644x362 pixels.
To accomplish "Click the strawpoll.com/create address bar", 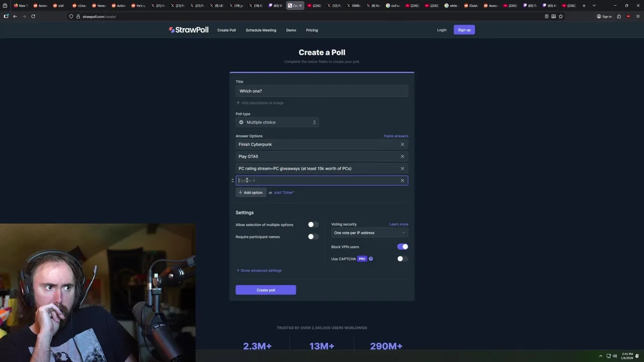I will click(x=302, y=17).
